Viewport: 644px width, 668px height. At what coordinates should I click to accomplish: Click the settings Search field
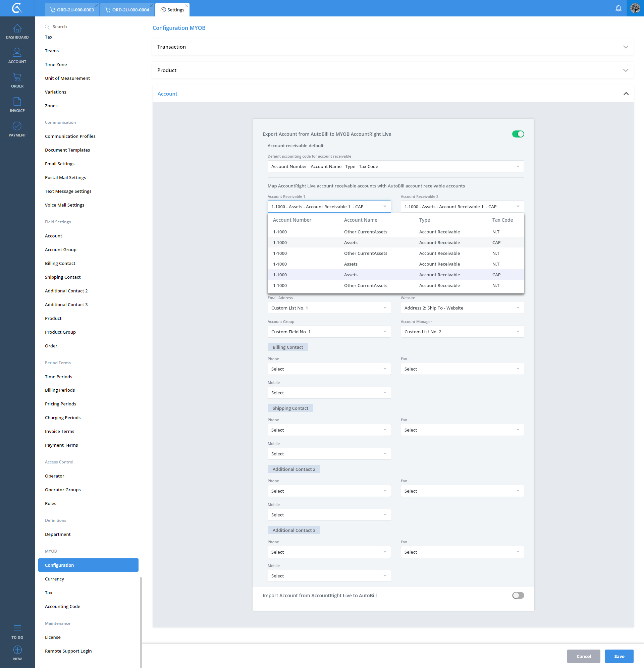tap(89, 26)
